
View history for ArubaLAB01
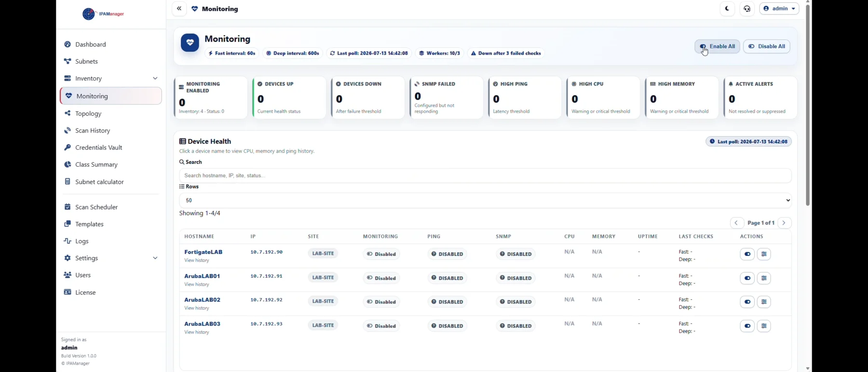tap(197, 285)
